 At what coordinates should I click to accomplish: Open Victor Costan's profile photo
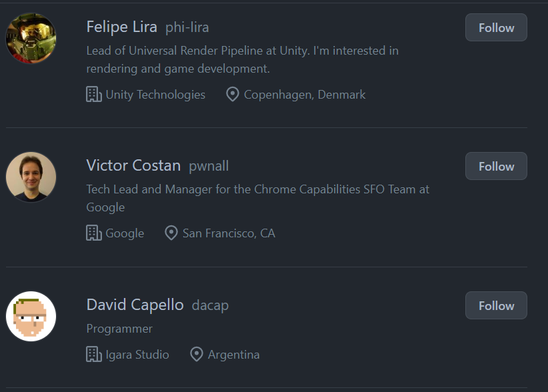coord(31,177)
